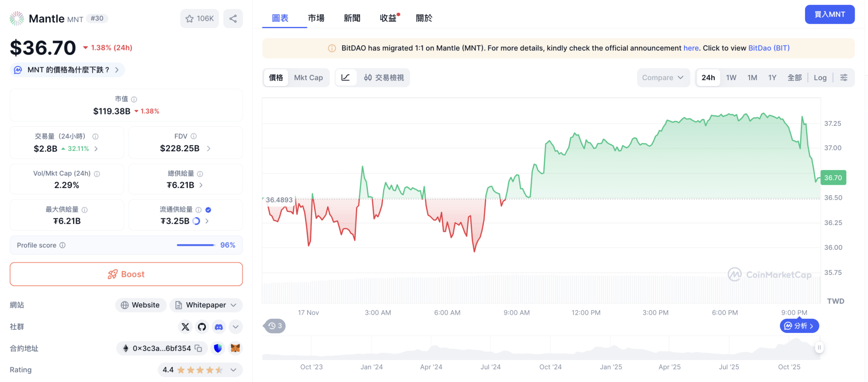Show Vol/Mkt Cap info tooltip icon
The width and height of the screenshot is (868, 382).
[x=97, y=174]
